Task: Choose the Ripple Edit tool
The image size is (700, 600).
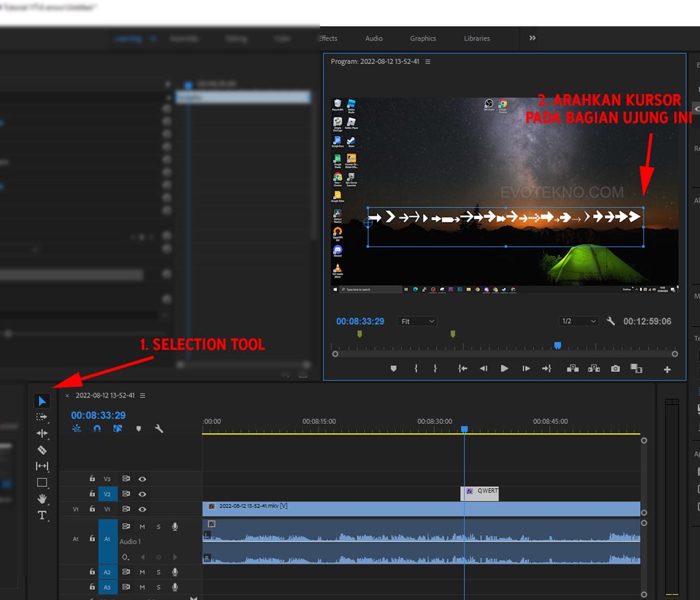Action: pyautogui.click(x=42, y=433)
